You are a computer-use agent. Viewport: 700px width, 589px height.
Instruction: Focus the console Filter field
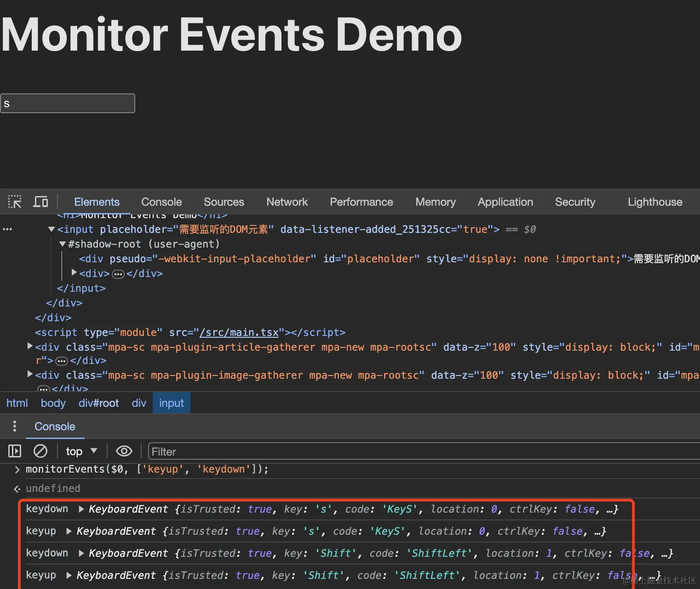tap(424, 451)
